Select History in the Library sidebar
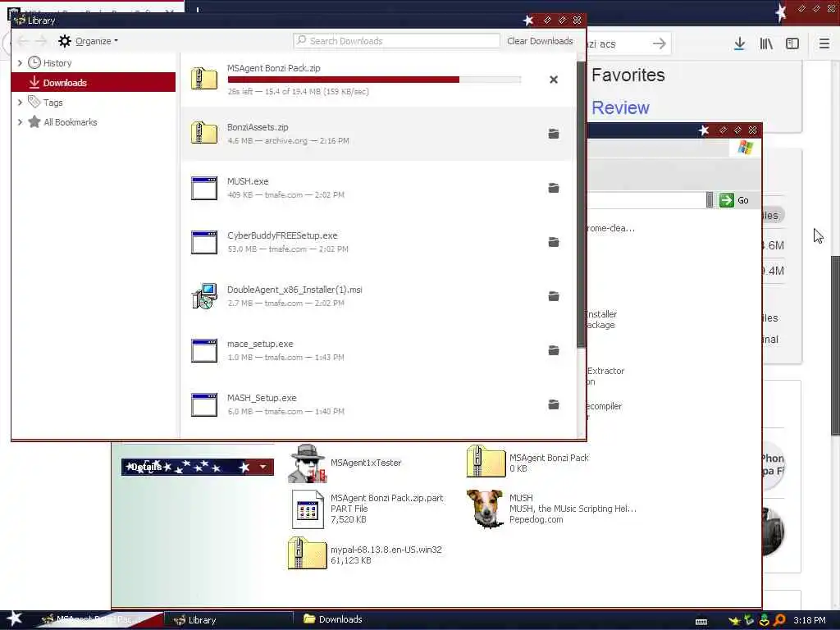840x630 pixels. pos(57,63)
